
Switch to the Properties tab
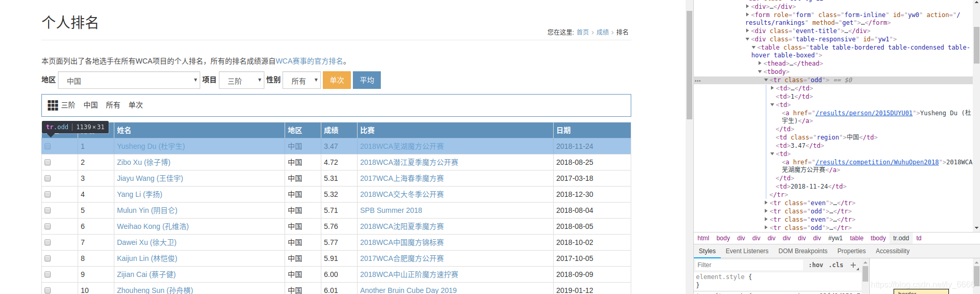(851, 251)
